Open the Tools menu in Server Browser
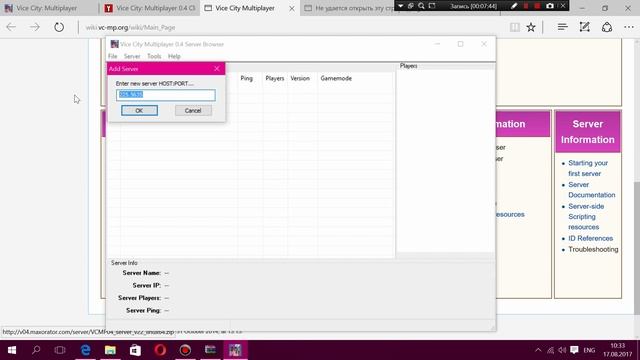640x360 pixels. tap(154, 56)
